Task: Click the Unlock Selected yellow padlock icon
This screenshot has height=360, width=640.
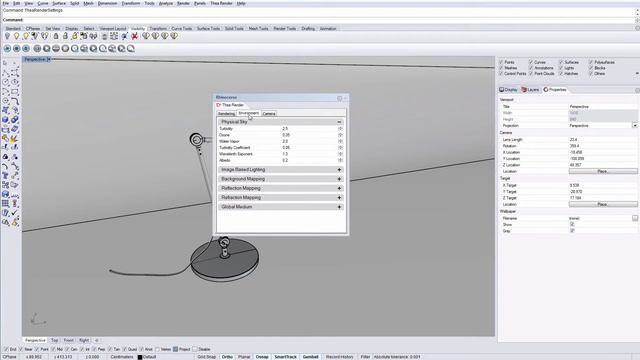Action: coord(75,36)
